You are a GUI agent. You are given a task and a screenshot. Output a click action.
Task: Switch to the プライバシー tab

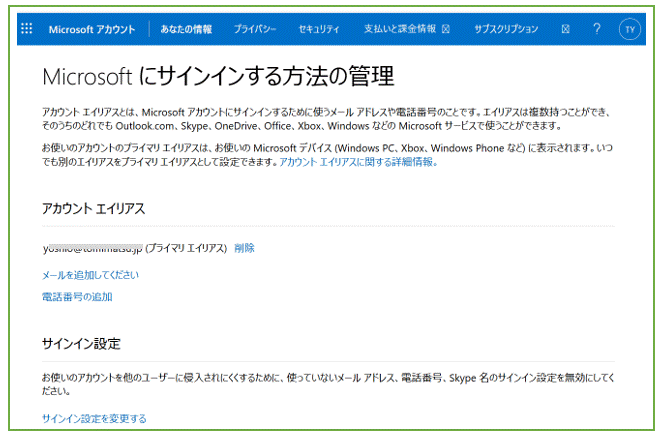pos(255,30)
